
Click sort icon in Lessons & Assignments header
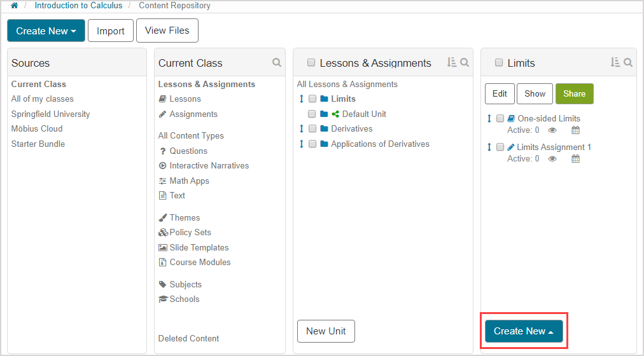pos(451,62)
